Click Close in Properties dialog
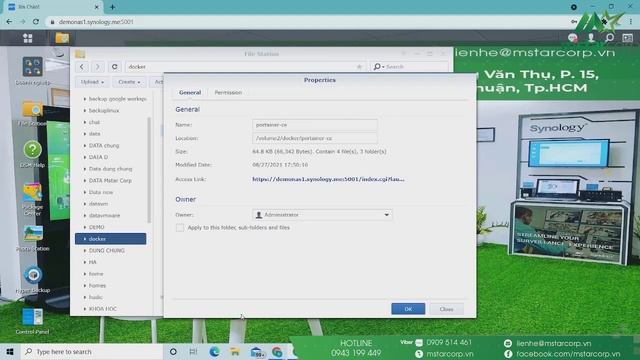The width and height of the screenshot is (640, 360). [x=446, y=309]
